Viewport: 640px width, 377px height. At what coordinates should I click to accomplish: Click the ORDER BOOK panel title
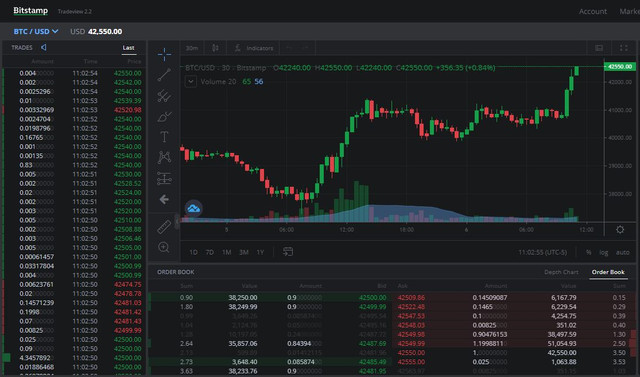tap(176, 272)
